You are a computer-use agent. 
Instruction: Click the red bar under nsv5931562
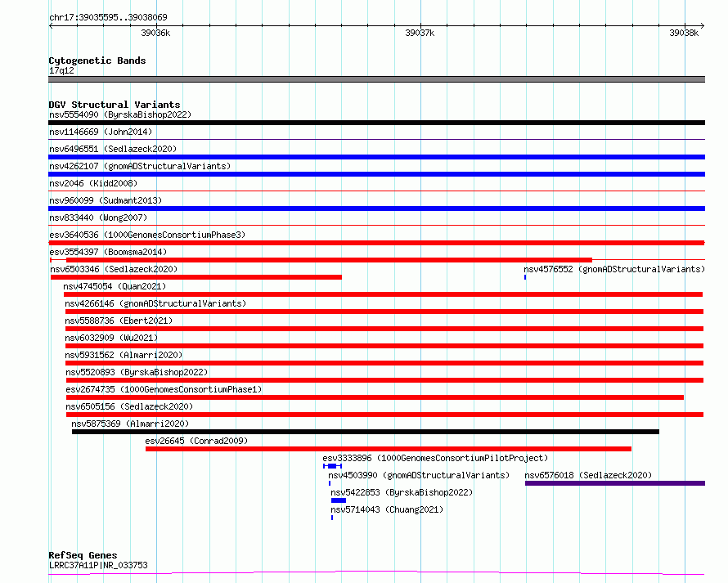tap(384, 363)
